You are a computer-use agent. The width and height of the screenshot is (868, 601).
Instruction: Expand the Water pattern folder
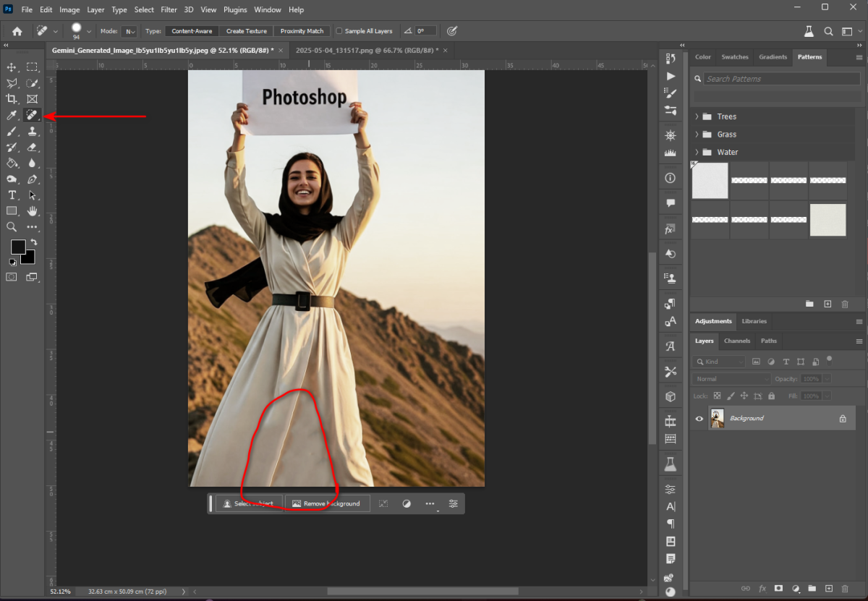[x=697, y=152]
